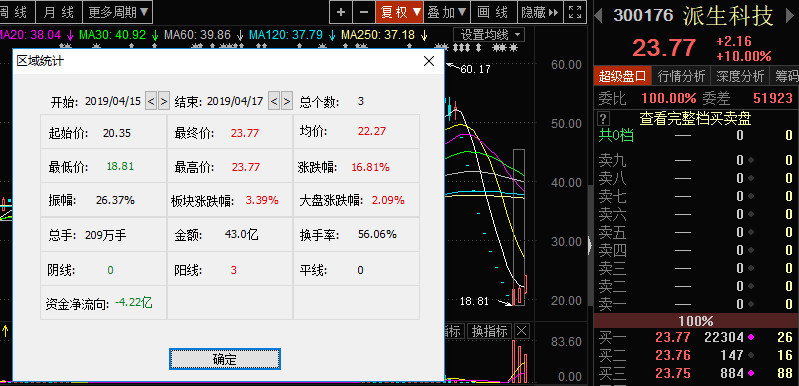
Task: Click stock name 派生科技
Action: [x=728, y=16]
